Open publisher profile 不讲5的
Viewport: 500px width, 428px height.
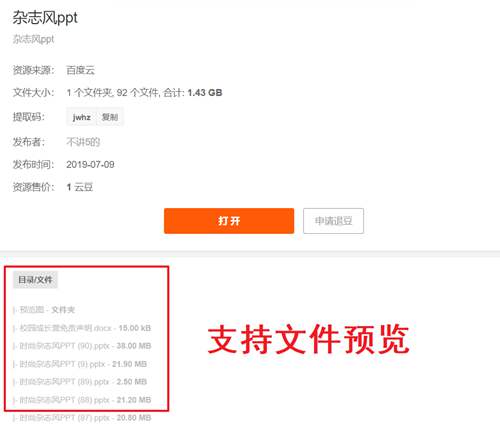tap(83, 142)
